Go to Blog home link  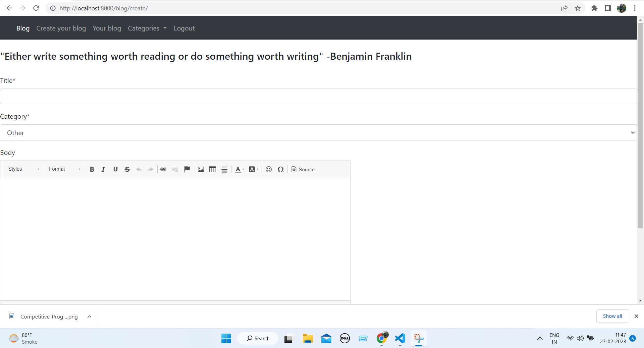click(x=23, y=28)
